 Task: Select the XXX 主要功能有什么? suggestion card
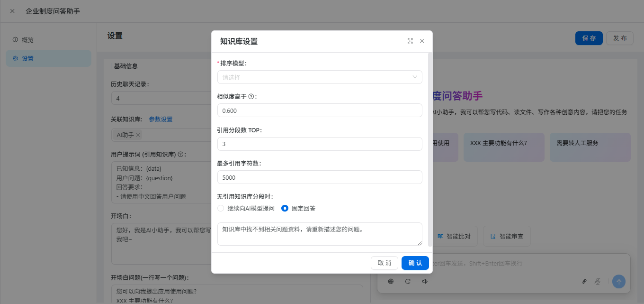(504, 147)
